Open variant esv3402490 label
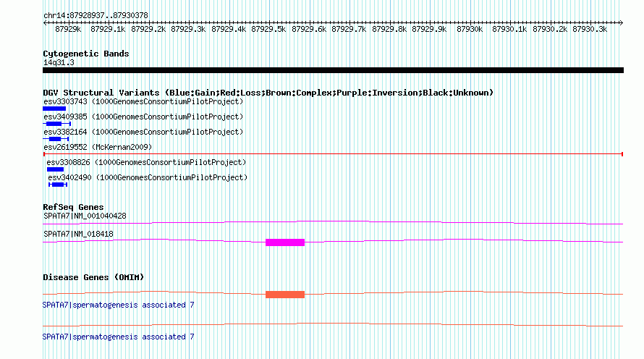 click(x=148, y=177)
